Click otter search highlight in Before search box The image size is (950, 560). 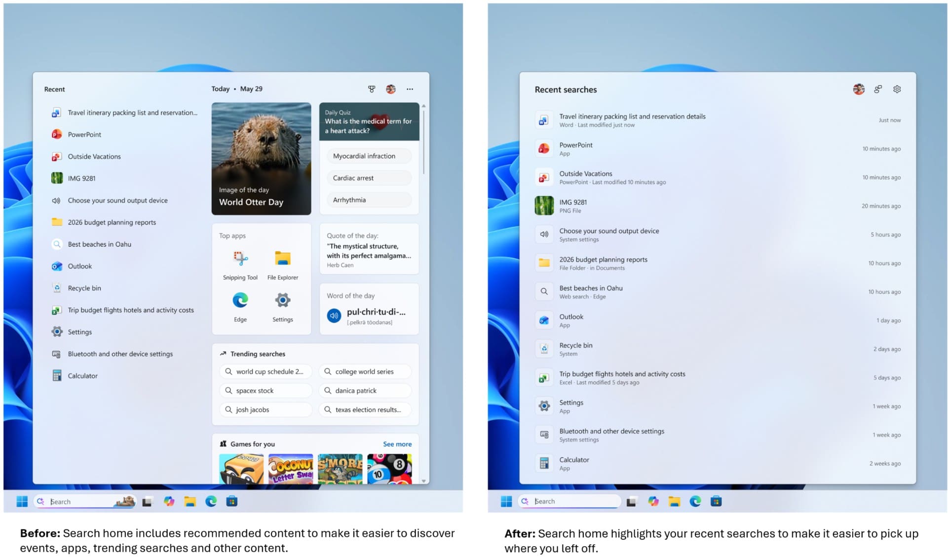click(124, 501)
